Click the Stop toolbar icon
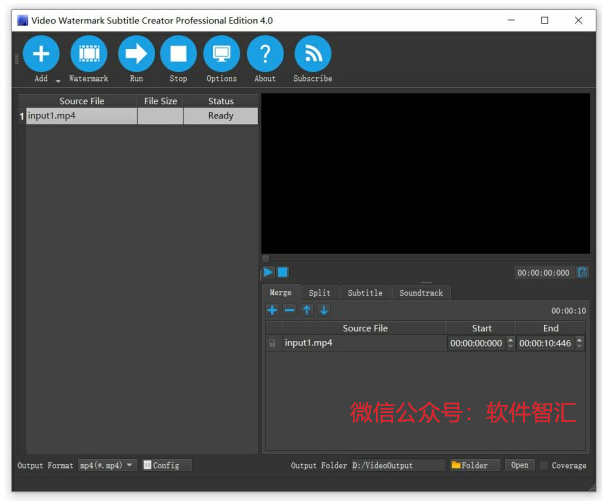Screen dimensions: 602x501 [x=178, y=54]
